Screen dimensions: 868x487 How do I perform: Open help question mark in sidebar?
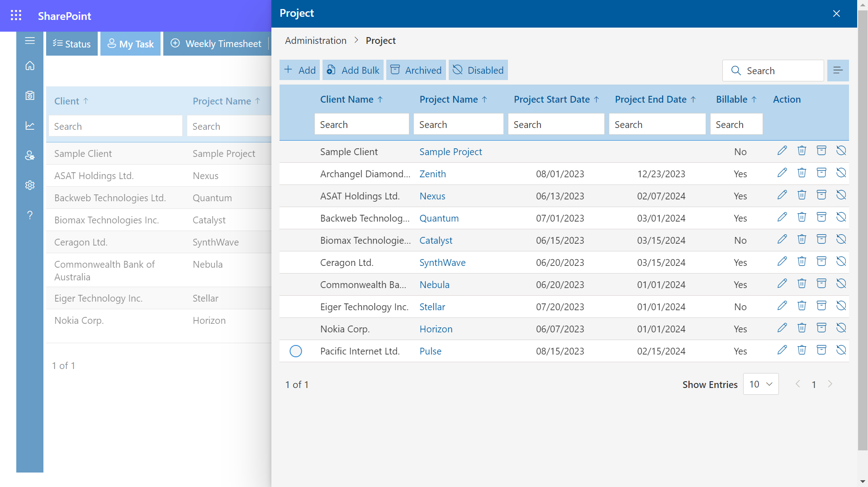30,215
